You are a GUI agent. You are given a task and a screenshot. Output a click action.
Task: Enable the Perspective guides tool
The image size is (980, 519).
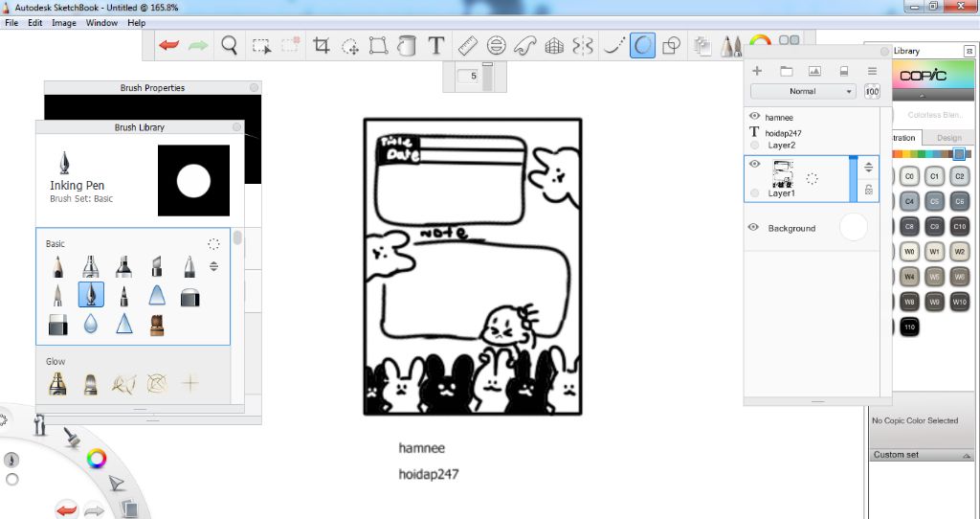[554, 46]
